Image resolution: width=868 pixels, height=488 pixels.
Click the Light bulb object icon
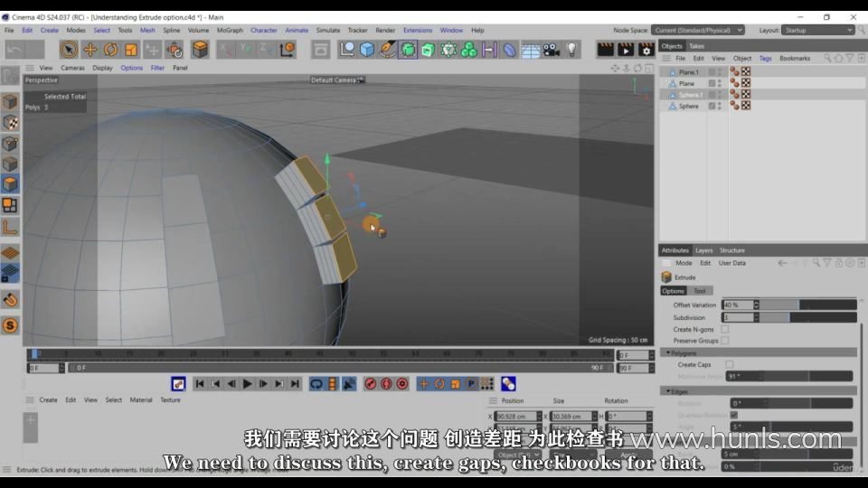click(x=571, y=50)
